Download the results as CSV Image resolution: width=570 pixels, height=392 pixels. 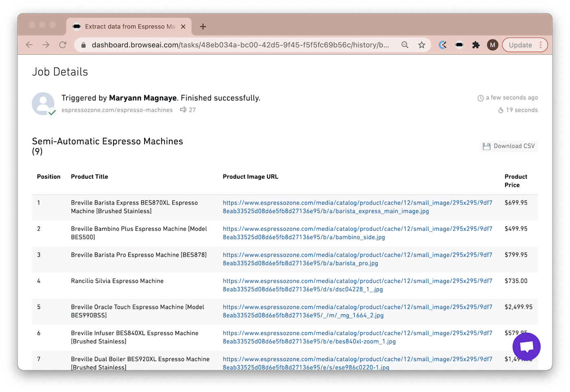point(509,146)
